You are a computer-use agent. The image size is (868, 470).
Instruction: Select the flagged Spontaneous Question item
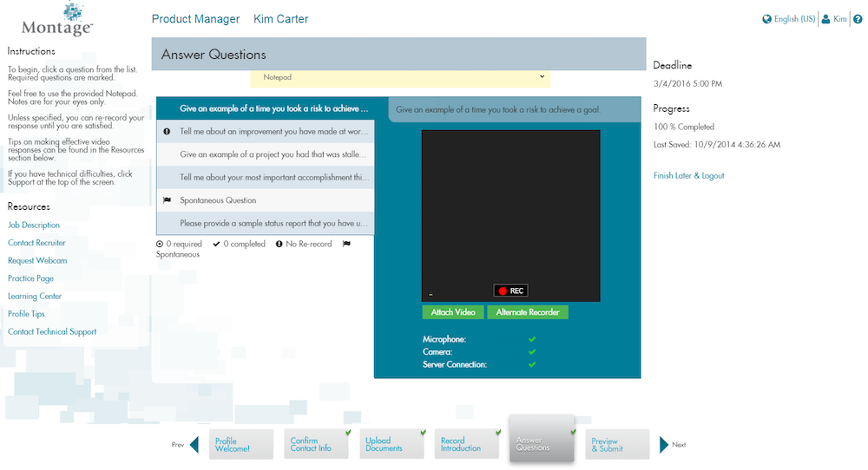tap(265, 199)
